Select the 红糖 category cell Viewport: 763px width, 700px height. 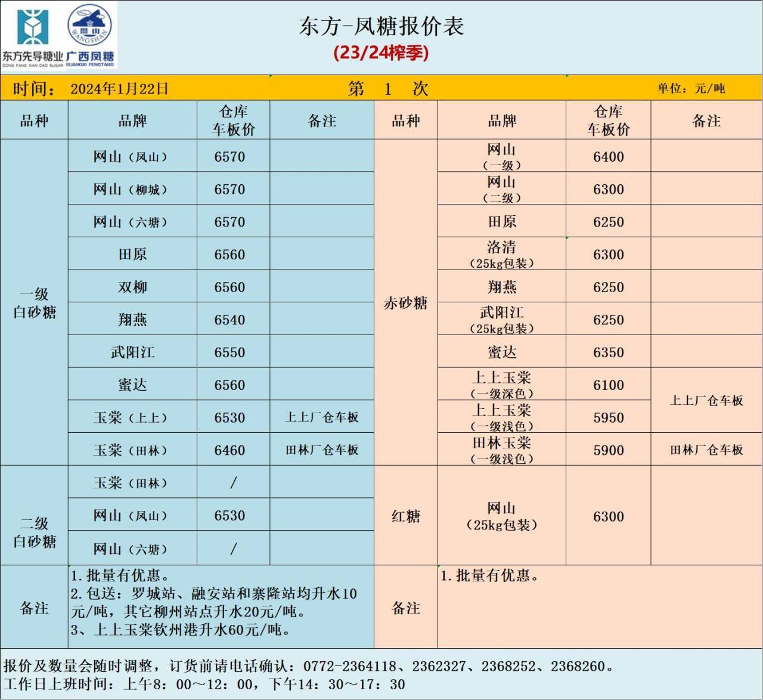pyautogui.click(x=405, y=516)
